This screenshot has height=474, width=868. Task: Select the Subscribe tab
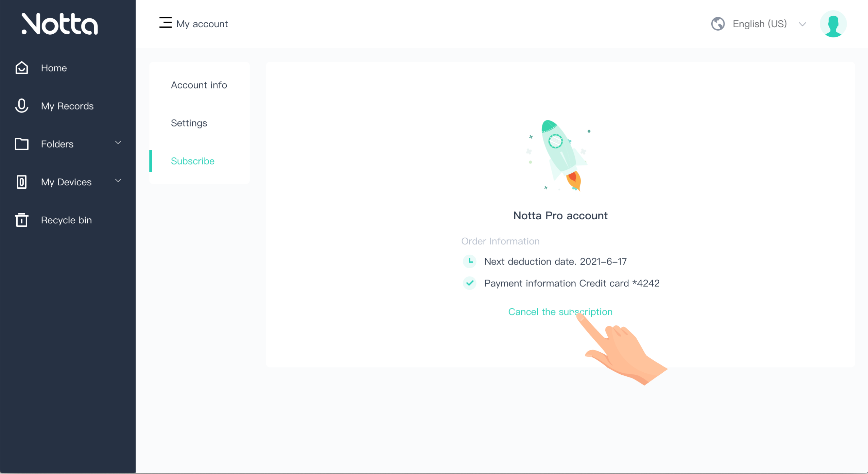coord(193,161)
